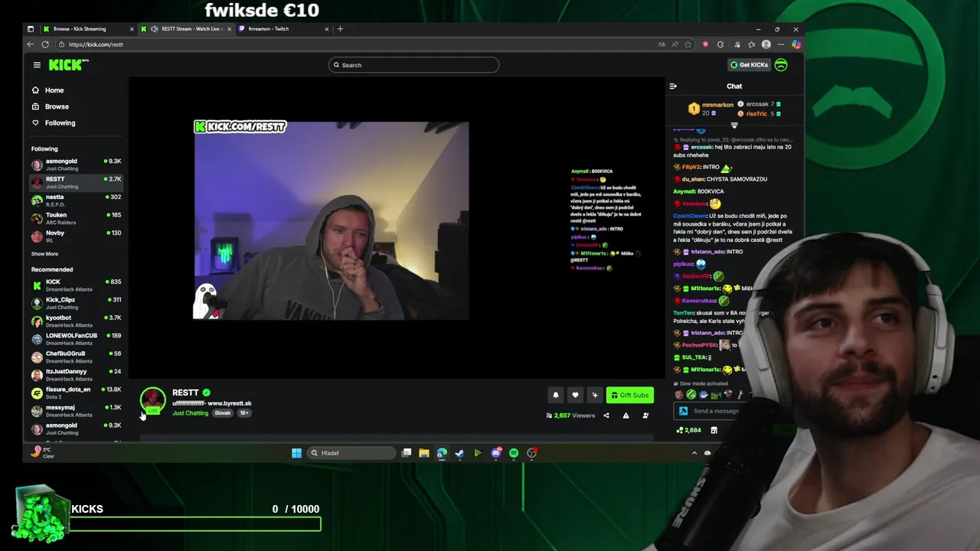Open Steam from the taskbar

pyautogui.click(x=459, y=453)
